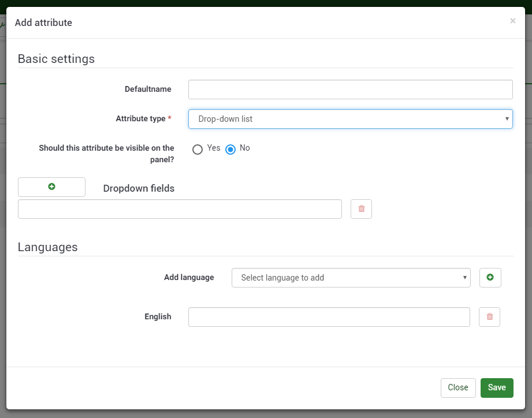
Task: Open the Attribute type drop-down list
Action: point(350,119)
